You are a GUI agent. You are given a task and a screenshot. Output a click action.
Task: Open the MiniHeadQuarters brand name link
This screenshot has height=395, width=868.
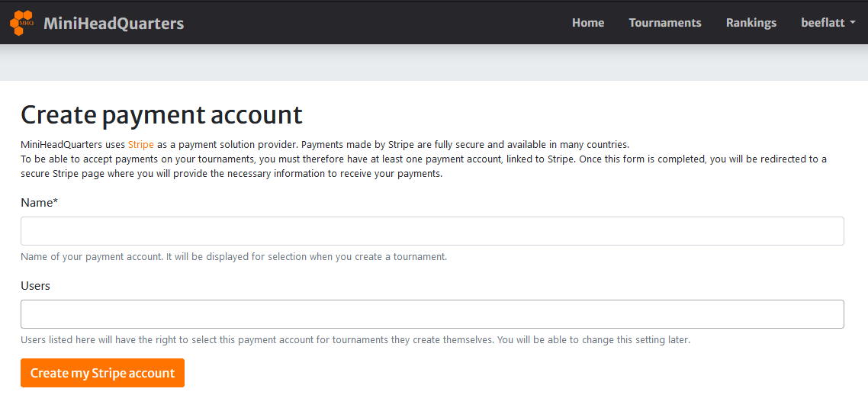(x=114, y=23)
